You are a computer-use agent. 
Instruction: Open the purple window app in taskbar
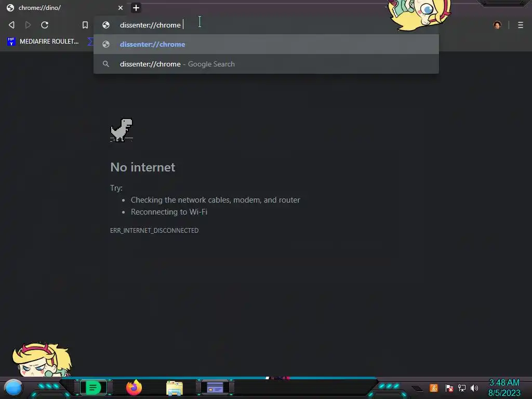pos(215,388)
